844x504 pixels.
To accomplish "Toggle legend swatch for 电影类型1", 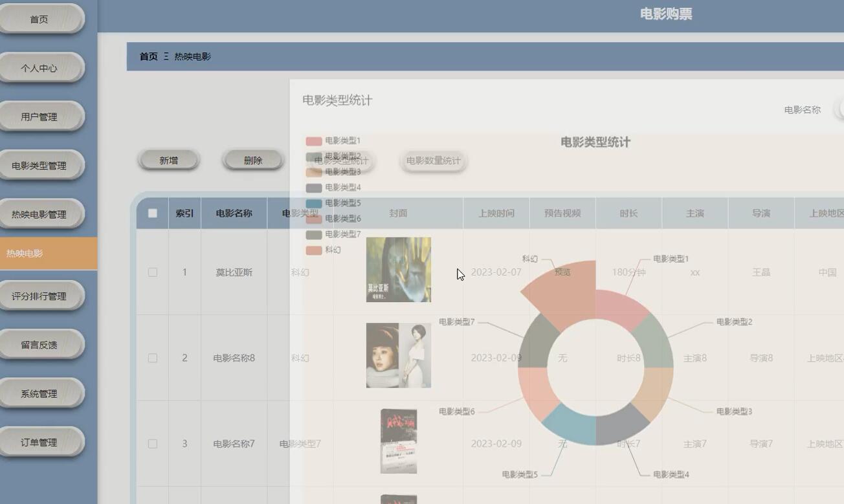I will click(x=314, y=140).
